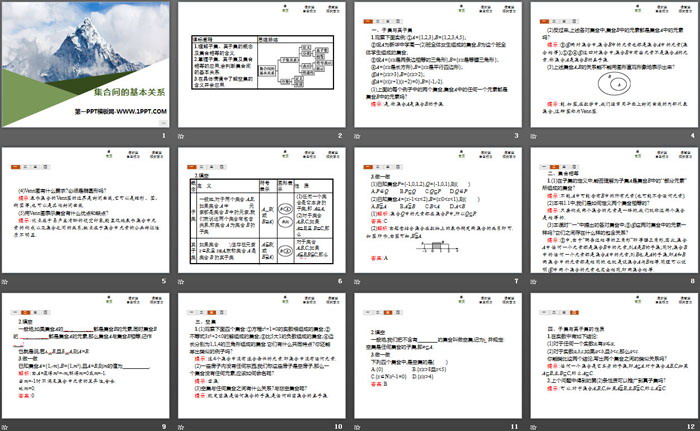Select slide 6 containing the definitions table
This screenshot has height=431, width=700.
tap(261, 207)
